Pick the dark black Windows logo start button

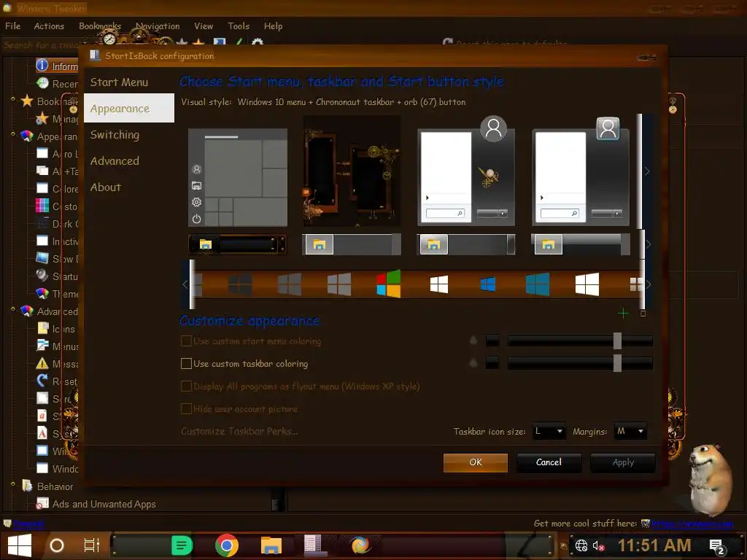pos(239,284)
